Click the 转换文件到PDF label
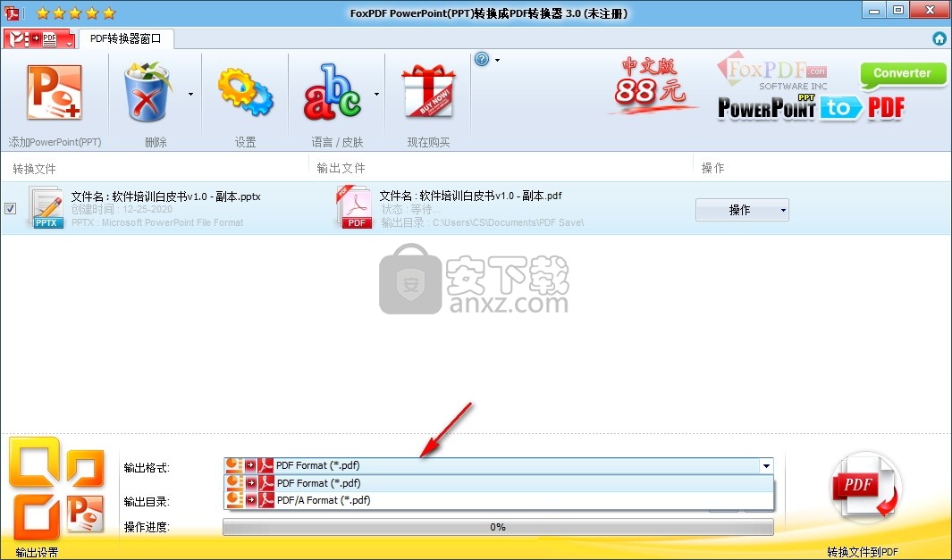Screen dimensions: 952x560 pos(862,552)
